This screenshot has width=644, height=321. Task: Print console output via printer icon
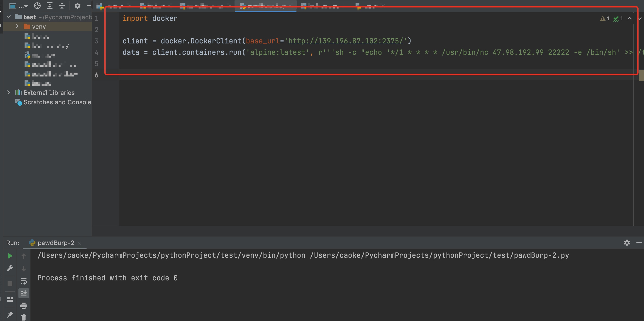pos(24,306)
